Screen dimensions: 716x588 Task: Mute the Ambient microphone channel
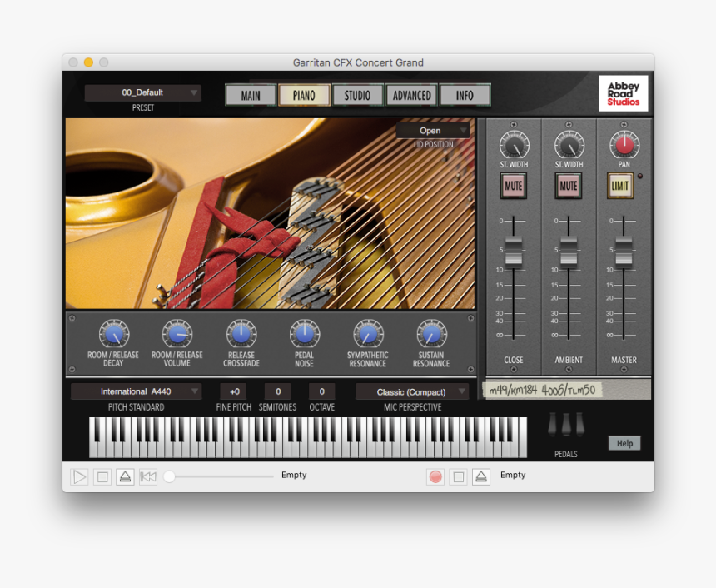click(x=568, y=187)
